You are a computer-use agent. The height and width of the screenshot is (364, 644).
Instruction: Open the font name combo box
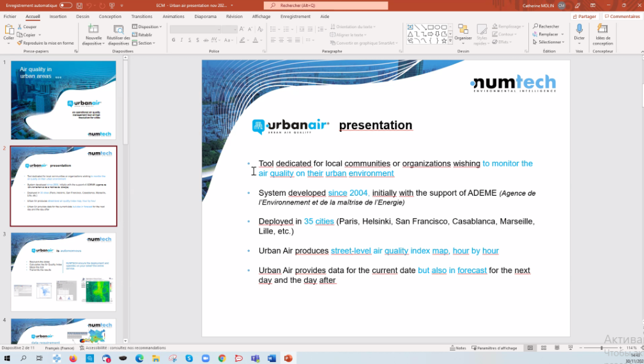pyautogui.click(x=195, y=29)
